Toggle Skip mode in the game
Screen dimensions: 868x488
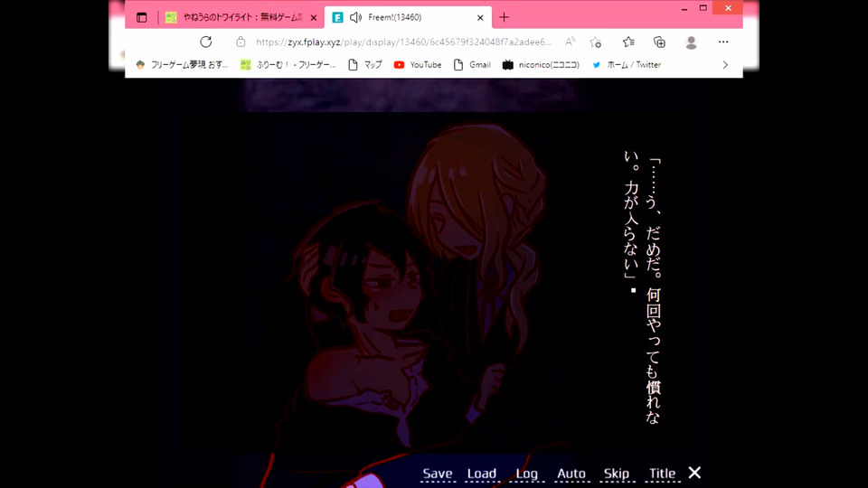coord(616,474)
